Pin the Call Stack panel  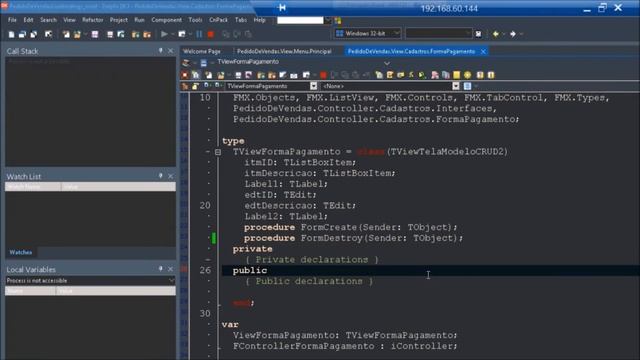coord(160,51)
